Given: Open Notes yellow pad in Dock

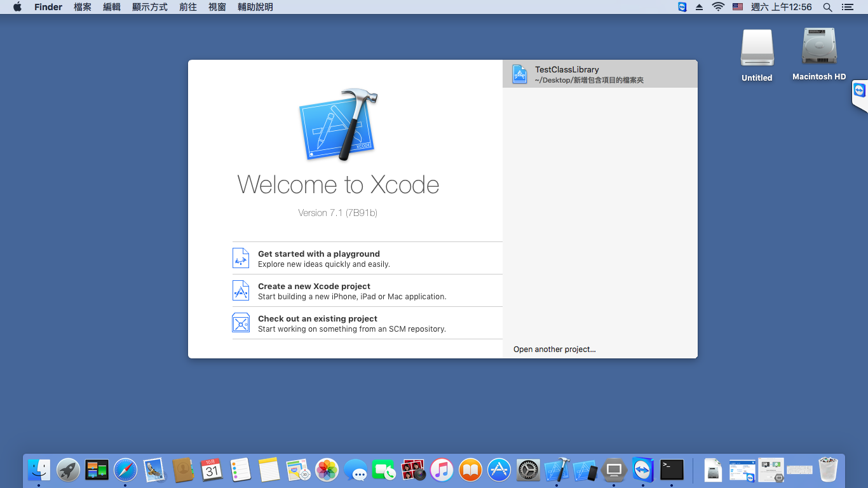Looking at the screenshot, I should coord(269,470).
